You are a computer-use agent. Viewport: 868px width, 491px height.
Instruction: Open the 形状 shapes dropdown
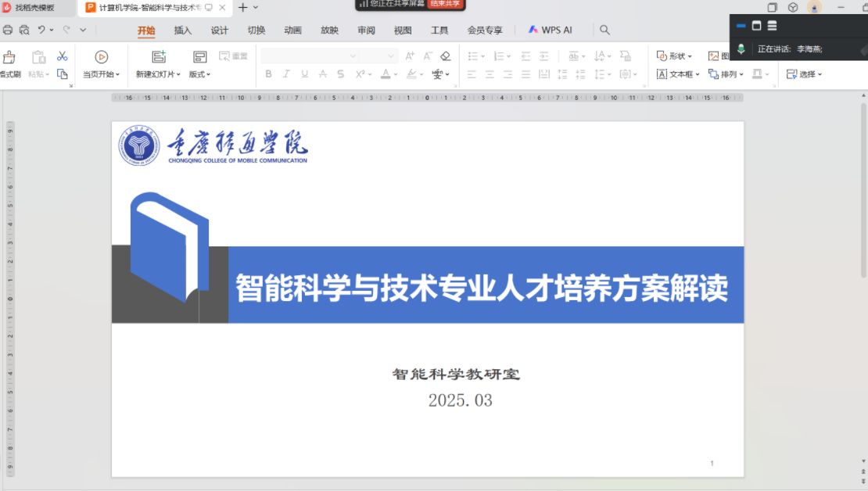tap(674, 56)
